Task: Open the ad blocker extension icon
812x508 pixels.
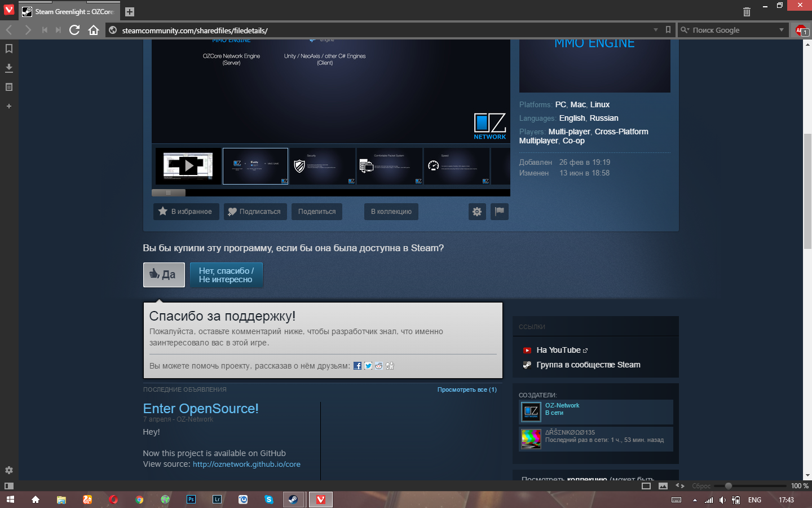Action: [x=801, y=30]
